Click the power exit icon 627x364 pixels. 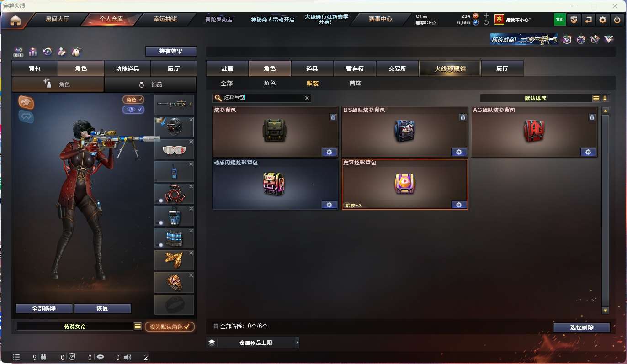[x=617, y=20]
